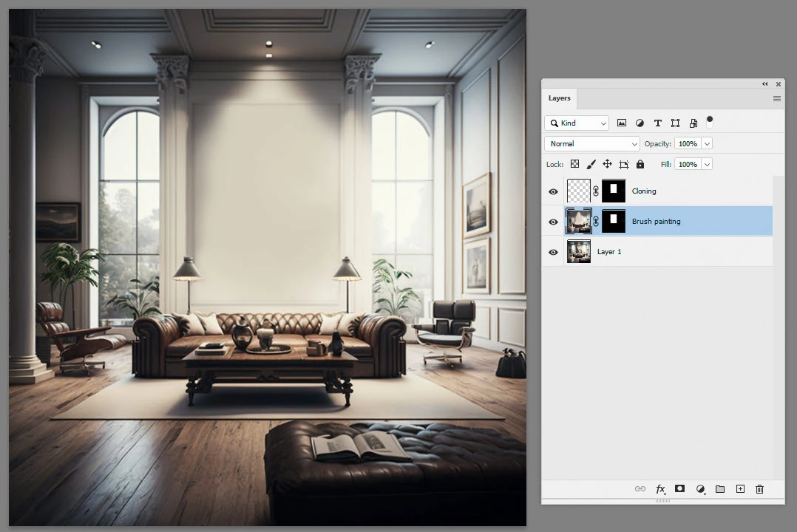Select Brush painting layer thumbnail

click(x=578, y=221)
